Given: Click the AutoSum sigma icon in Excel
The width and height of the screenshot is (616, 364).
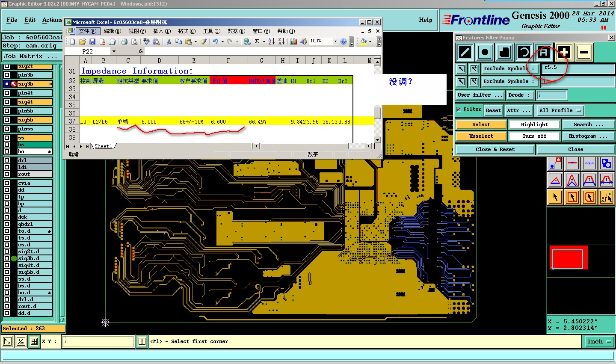Looking at the screenshot, I should [257, 41].
